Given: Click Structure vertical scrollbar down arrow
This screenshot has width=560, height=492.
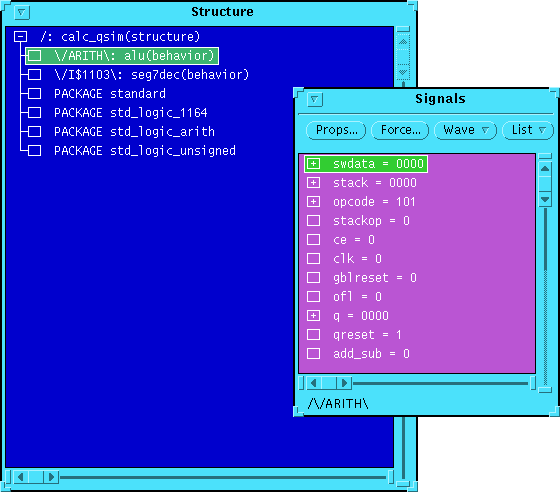Looking at the screenshot, I should click(x=403, y=72).
